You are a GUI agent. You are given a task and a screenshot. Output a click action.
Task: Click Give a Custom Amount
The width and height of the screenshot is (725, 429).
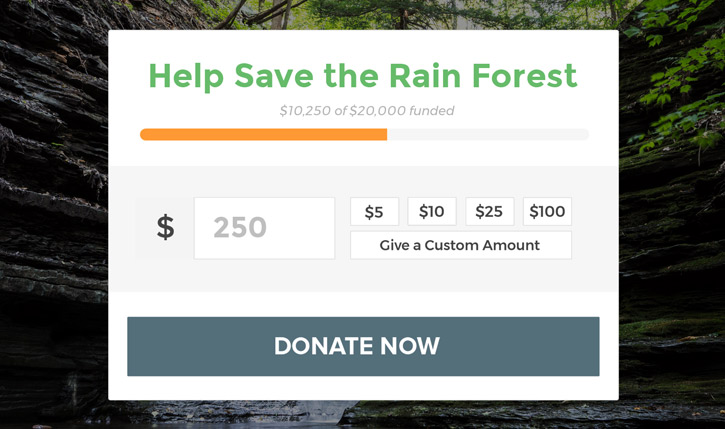click(x=460, y=245)
